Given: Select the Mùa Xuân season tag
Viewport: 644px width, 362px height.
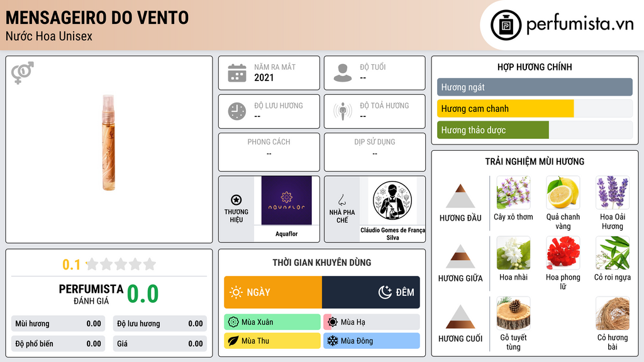Looking at the screenshot, I should (x=272, y=322).
